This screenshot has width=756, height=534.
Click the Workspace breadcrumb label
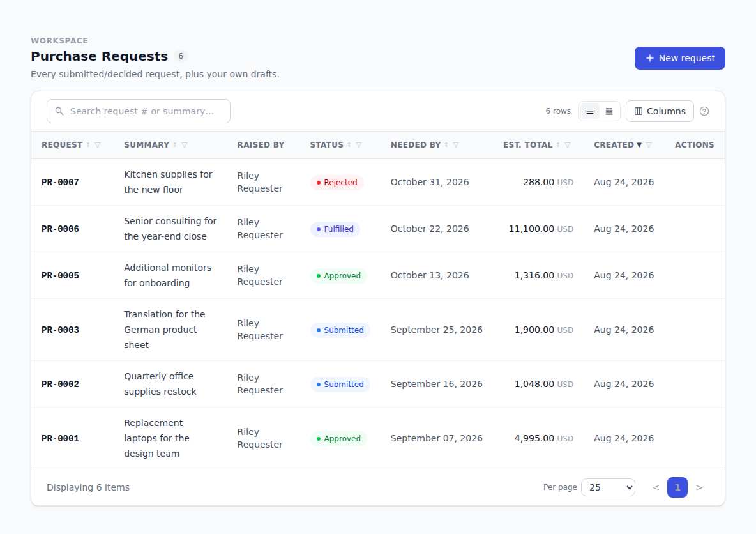[59, 40]
